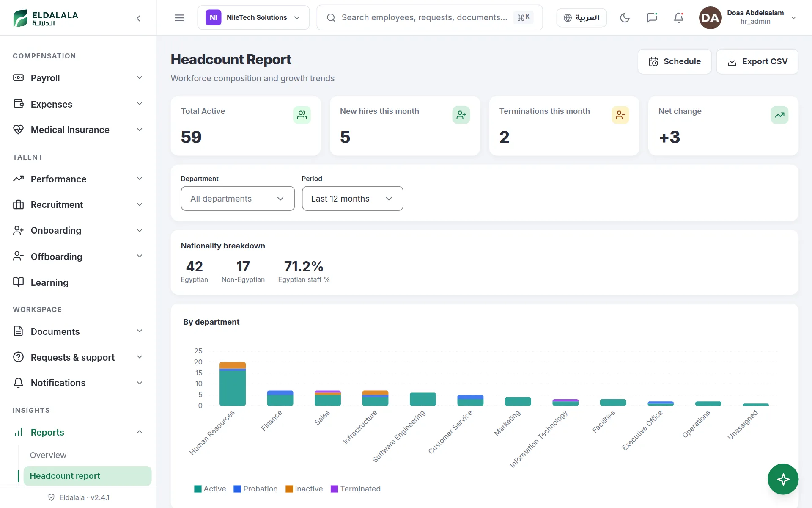The width and height of the screenshot is (812, 508).
Task: Expand the user profile menu chevron
Action: (x=793, y=18)
